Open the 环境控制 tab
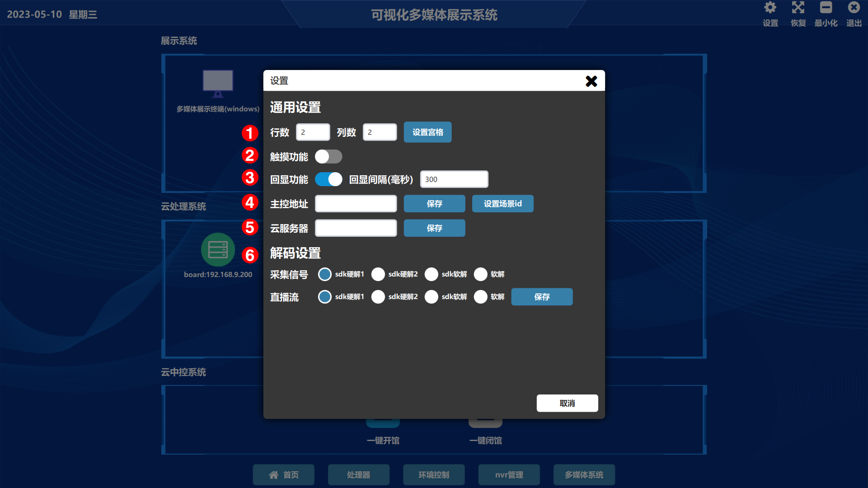The height and width of the screenshot is (488, 868). (x=434, y=475)
